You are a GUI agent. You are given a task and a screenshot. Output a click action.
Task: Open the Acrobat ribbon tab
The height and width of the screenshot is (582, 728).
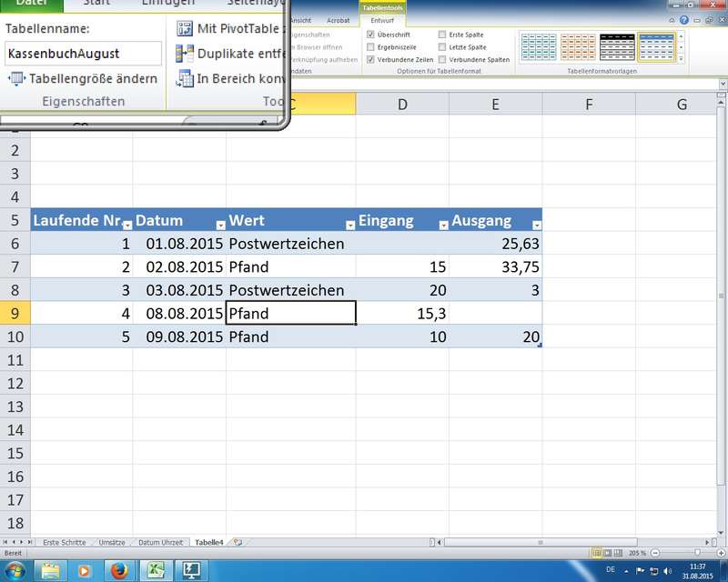point(338,20)
